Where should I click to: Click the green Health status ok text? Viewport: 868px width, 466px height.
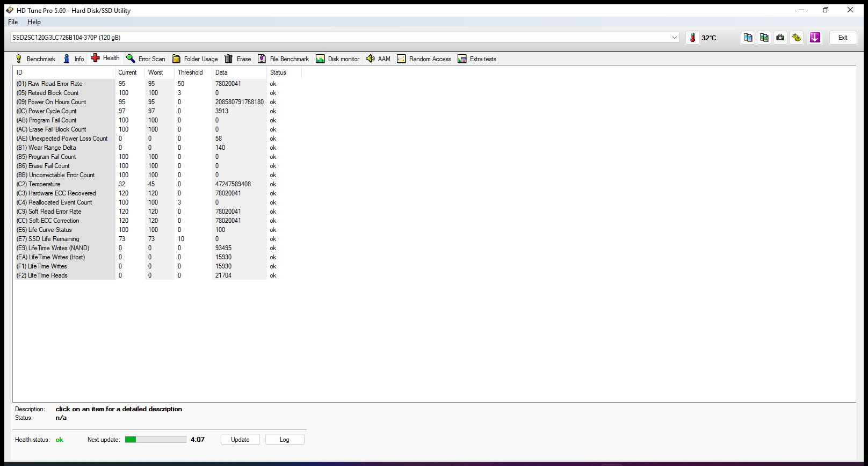60,440
